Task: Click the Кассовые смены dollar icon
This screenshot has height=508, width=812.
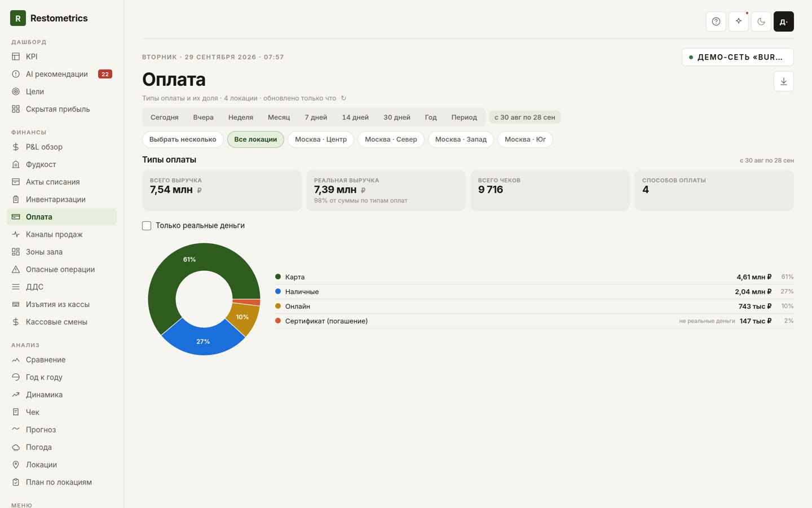Action: pyautogui.click(x=16, y=322)
